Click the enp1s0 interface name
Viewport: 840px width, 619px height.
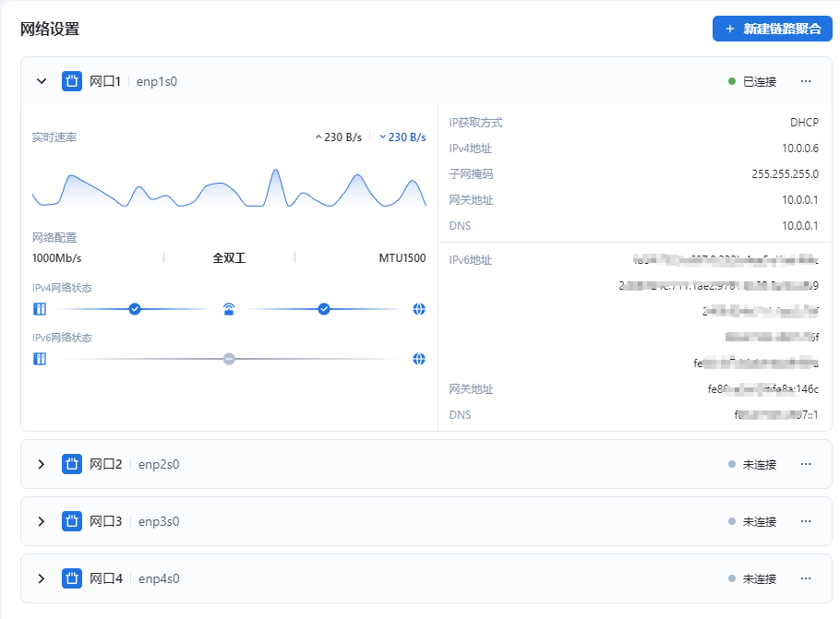[157, 81]
